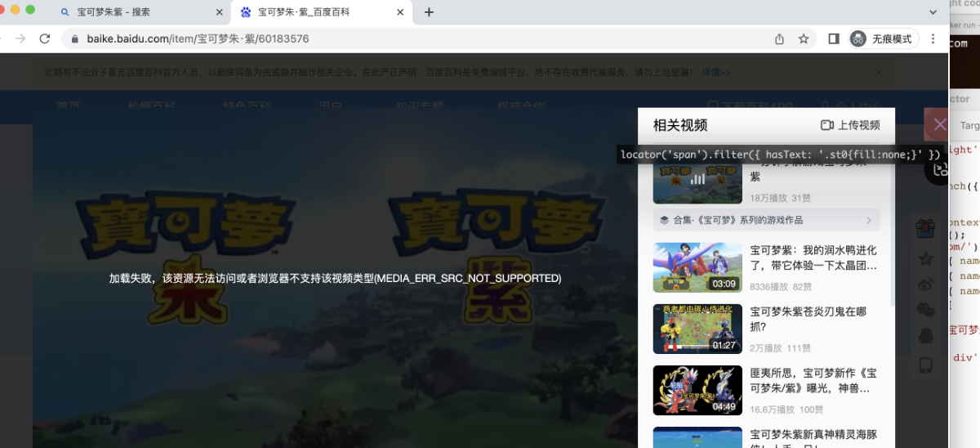The width and height of the screenshot is (980, 448).
Task: Click the 18万播放 31赞 stats text
Action: coord(779,198)
